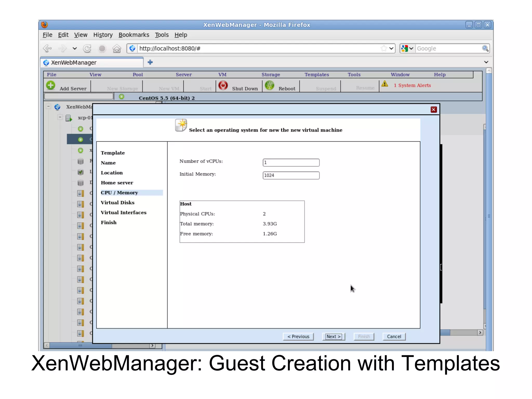Screen dimensions: 532x399
Task: Click the Cancel button in the wizard
Action: click(x=394, y=337)
